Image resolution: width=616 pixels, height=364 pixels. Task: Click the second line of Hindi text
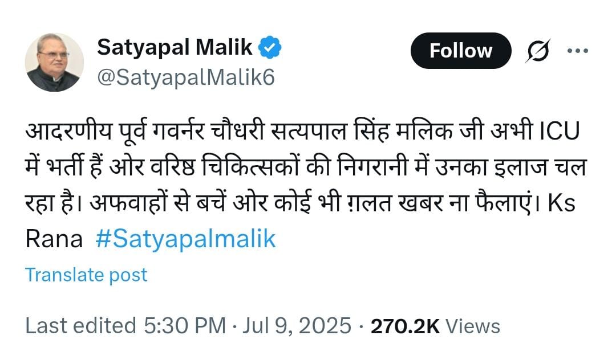306,168
